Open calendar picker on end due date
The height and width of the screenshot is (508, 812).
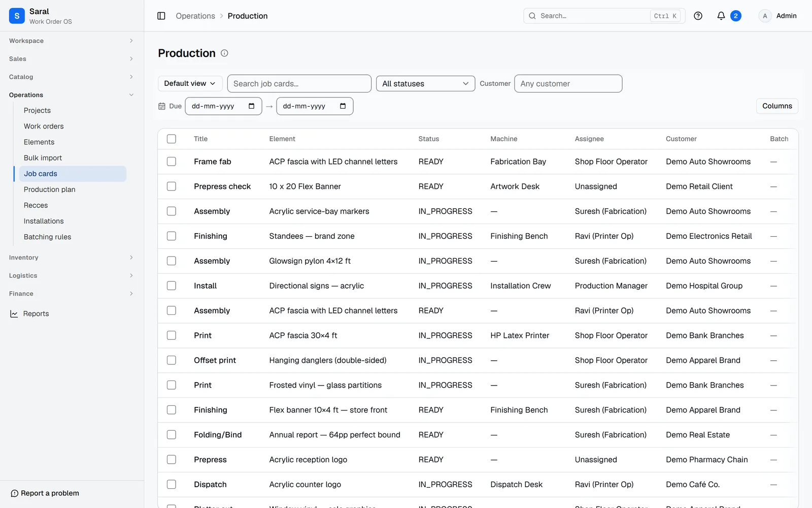(x=343, y=106)
